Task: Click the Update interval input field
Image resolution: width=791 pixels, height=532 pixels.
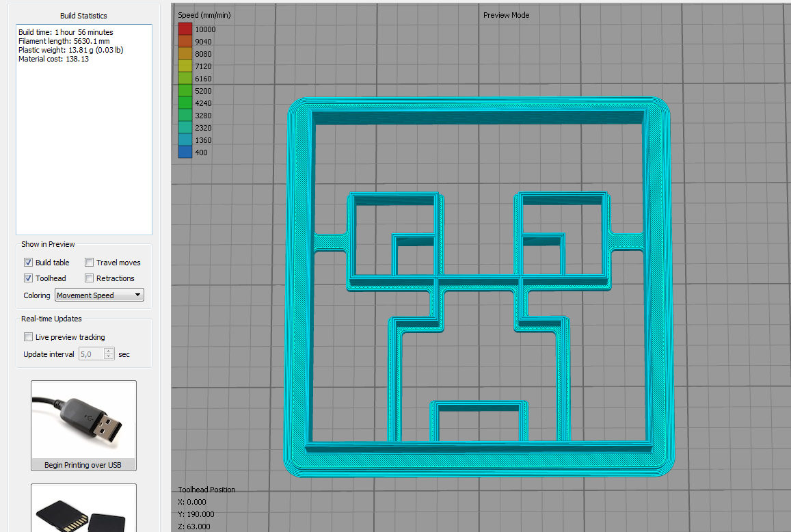Action: [x=92, y=354]
